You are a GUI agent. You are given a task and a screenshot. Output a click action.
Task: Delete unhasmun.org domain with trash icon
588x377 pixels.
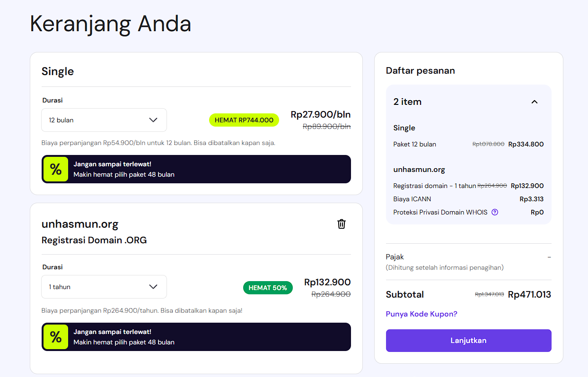point(342,224)
